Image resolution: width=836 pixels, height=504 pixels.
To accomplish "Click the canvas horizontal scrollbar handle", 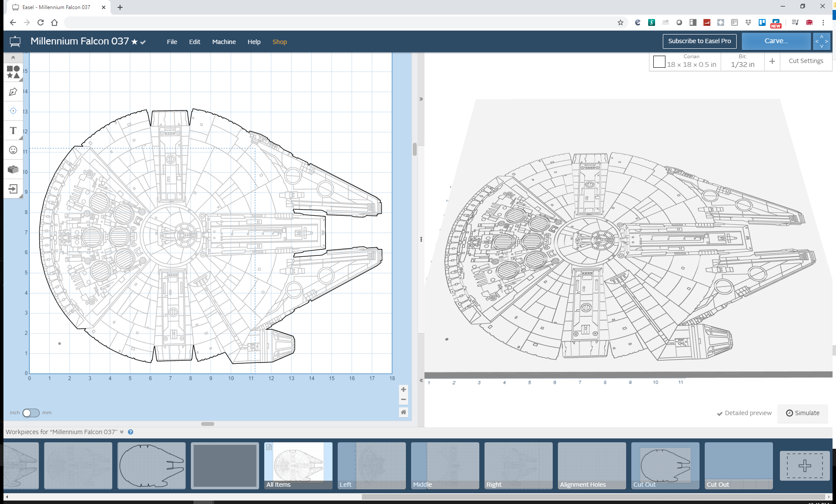I will (x=208, y=424).
